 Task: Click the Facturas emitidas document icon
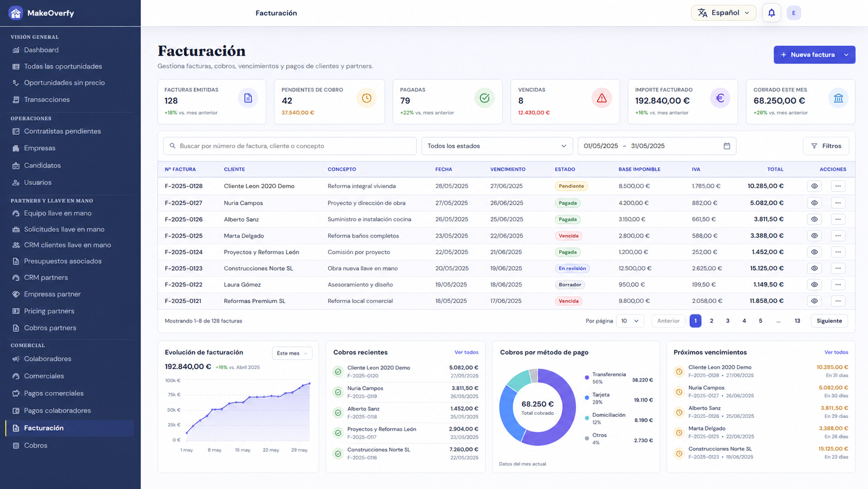click(x=248, y=98)
